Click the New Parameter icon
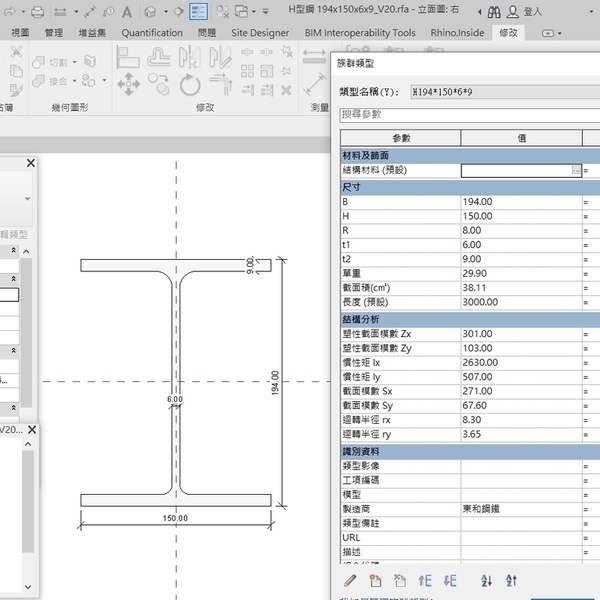The width and height of the screenshot is (600, 600). coord(376,580)
